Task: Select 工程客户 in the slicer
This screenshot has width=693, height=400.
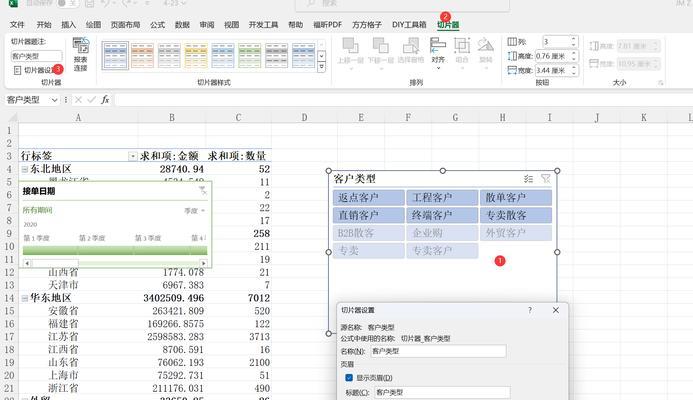Action: click(442, 198)
